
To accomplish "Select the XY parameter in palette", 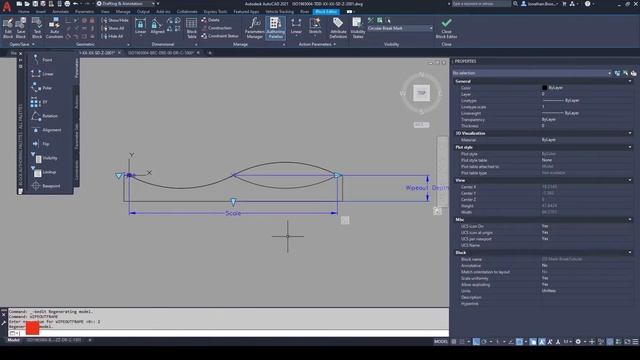I will (39, 102).
